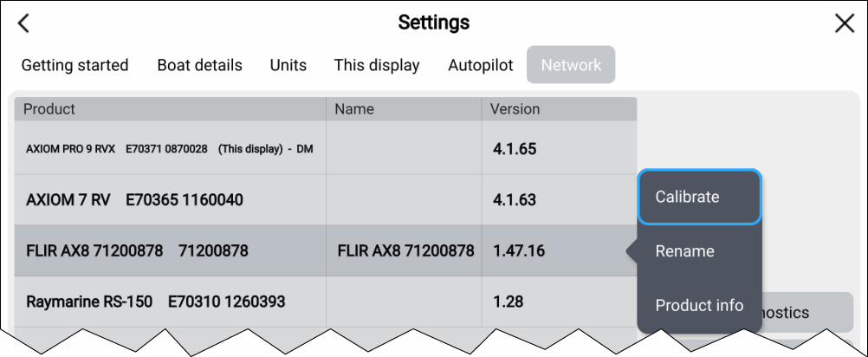868x357 pixels.
Task: Click the back arrow icon
Action: tap(23, 23)
